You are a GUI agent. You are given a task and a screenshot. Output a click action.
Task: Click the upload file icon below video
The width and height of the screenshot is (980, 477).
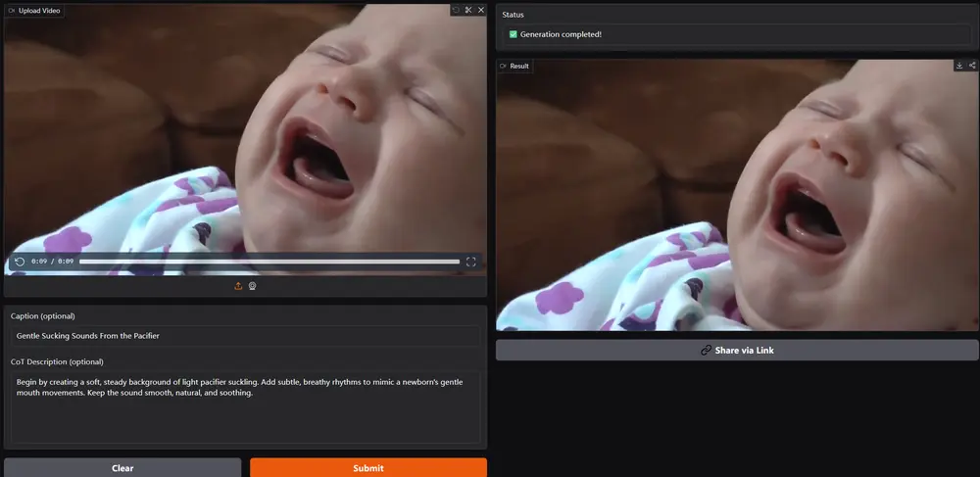238,286
